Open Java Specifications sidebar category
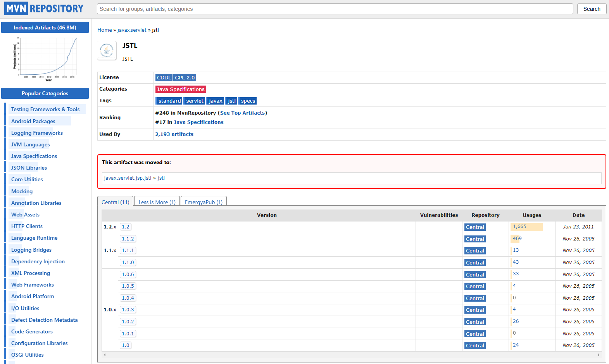Viewport: 609px width, 364px height. tap(34, 156)
